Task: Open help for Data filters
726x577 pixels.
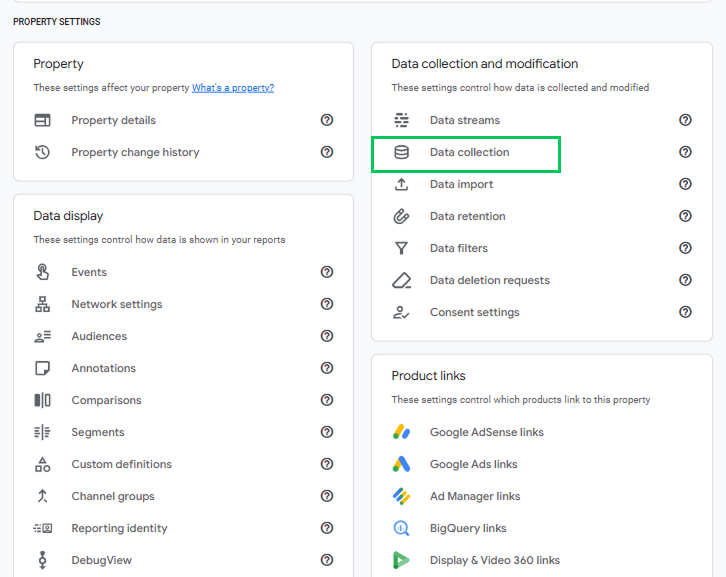Action: point(685,248)
